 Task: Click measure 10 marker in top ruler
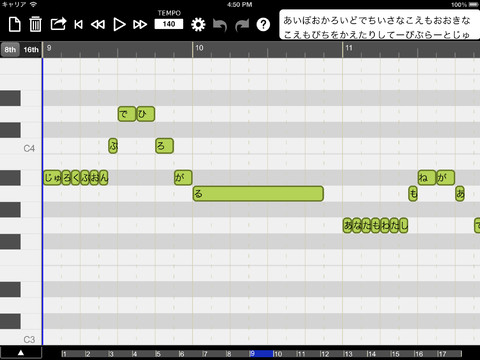199,48
